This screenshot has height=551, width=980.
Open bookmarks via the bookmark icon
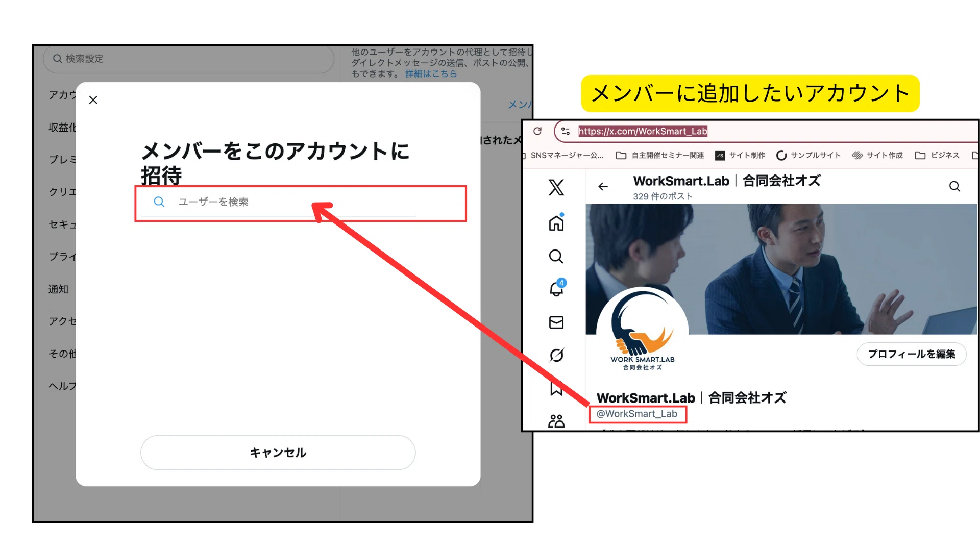click(x=556, y=388)
